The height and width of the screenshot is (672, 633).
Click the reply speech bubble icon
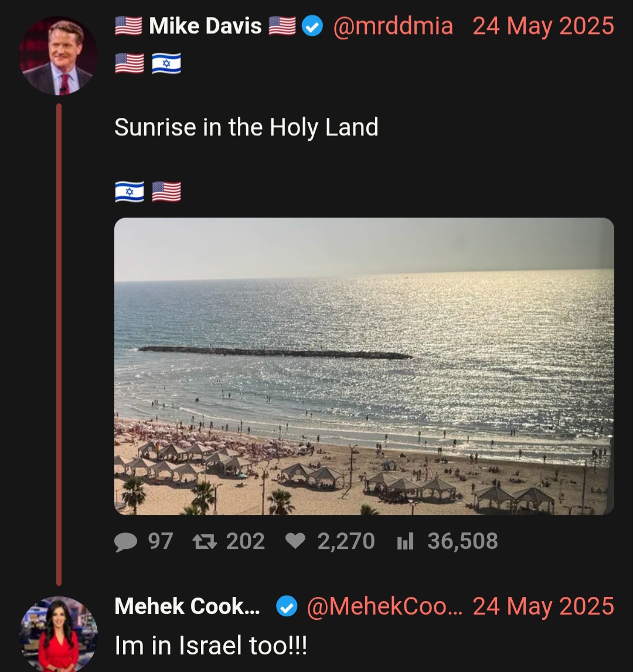tap(126, 542)
